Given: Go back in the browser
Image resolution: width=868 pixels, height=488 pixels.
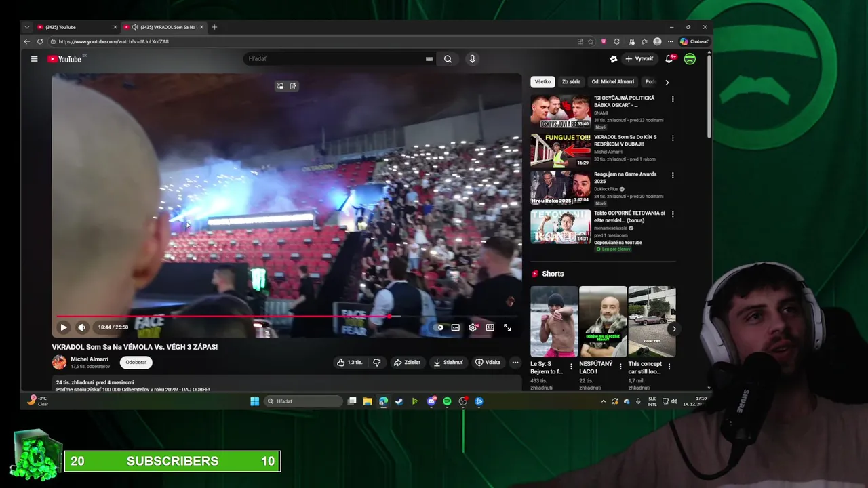Looking at the screenshot, I should [27, 41].
